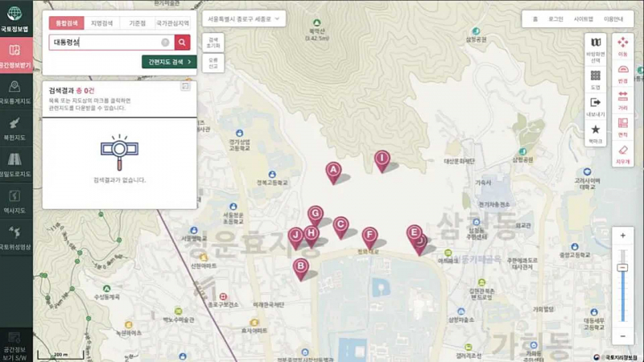The height and width of the screenshot is (362, 644).
Task: Click map marker A
Action: [333, 171]
